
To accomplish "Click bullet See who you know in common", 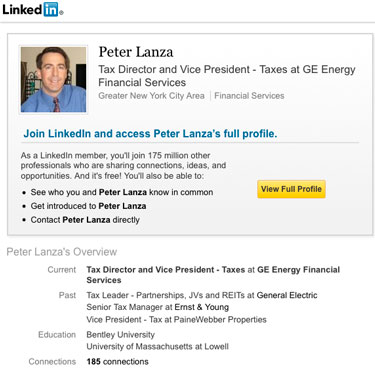I will click(122, 192).
